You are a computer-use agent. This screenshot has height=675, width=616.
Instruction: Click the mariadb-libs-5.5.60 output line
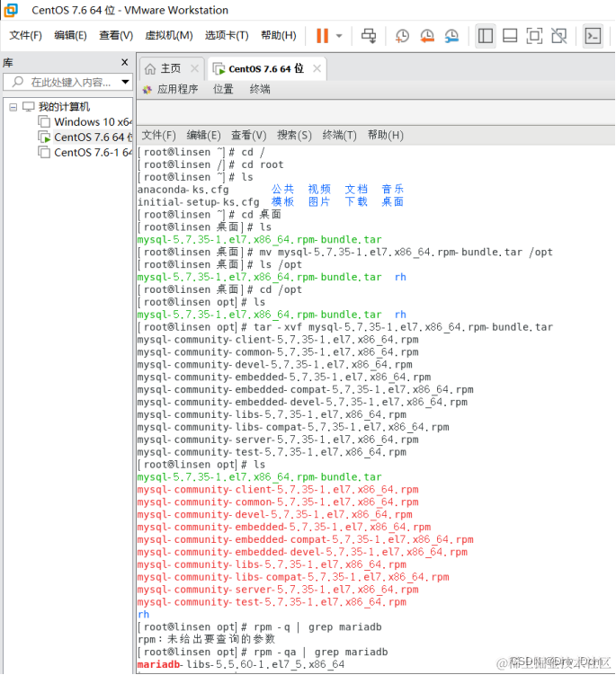tap(241, 665)
